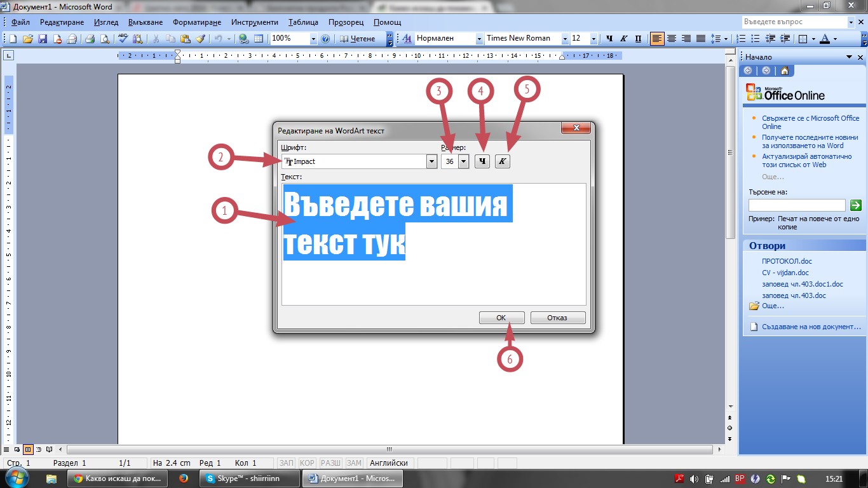Click the Open folder toolbar icon
The height and width of the screenshot is (488, 868).
coord(28,39)
